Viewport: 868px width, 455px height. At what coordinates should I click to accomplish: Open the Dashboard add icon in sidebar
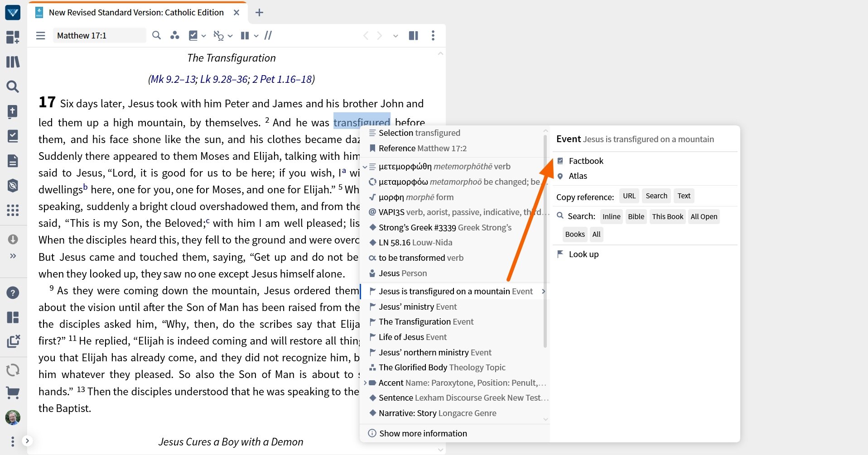pos(13,37)
